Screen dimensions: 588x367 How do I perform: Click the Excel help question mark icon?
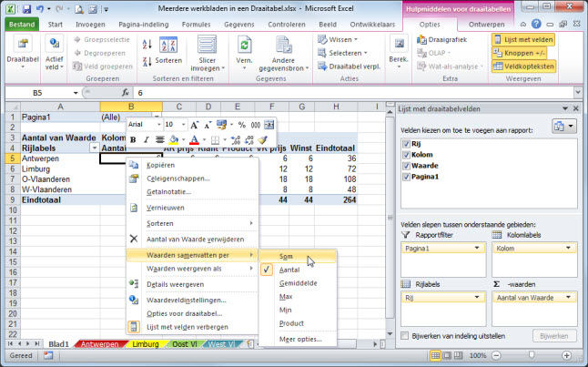click(536, 25)
